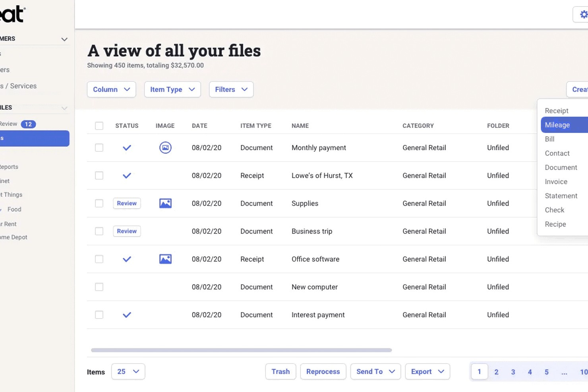Select the checkbox beside New computer

tap(99, 287)
